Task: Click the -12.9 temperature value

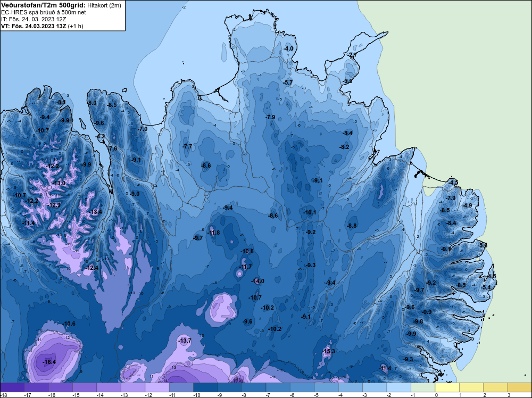Action: pos(54,205)
